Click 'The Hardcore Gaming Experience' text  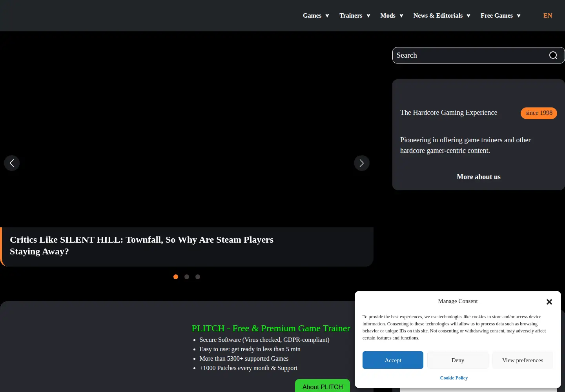pyautogui.click(x=448, y=113)
